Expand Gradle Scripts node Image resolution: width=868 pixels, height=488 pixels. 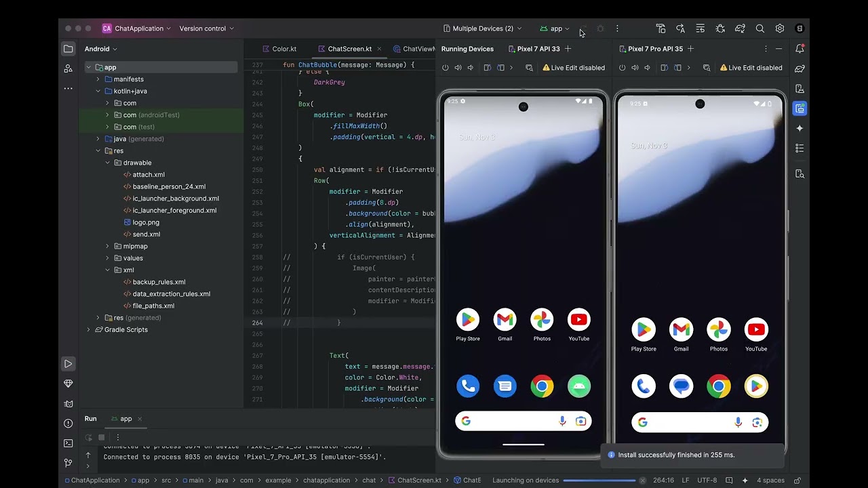pos(88,329)
